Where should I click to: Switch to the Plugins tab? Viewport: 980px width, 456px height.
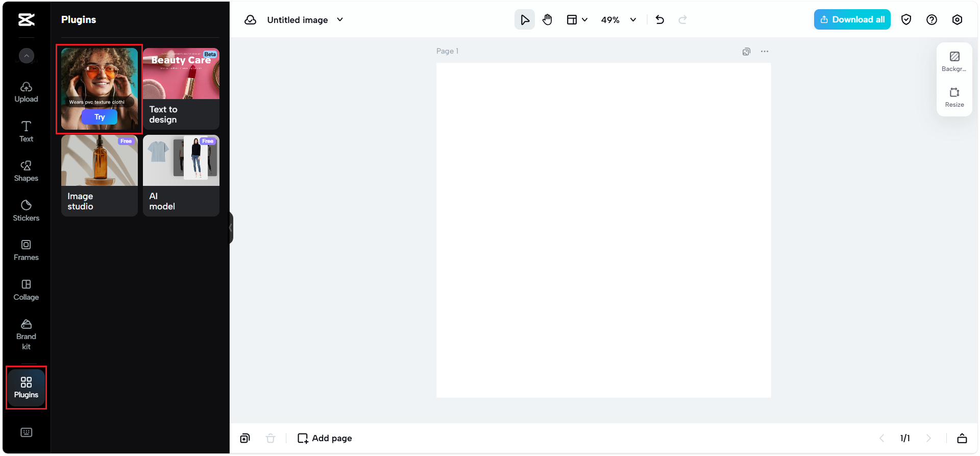26,388
